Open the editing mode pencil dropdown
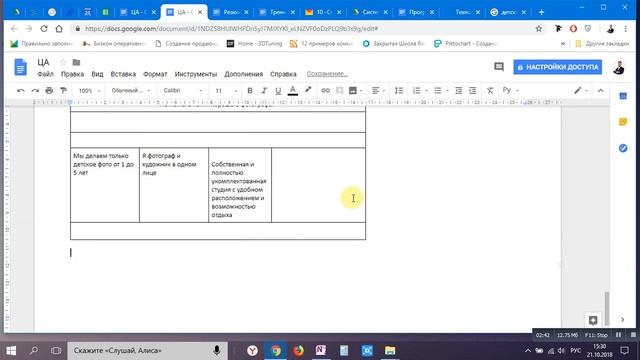This screenshot has height=360, width=640. point(580,91)
